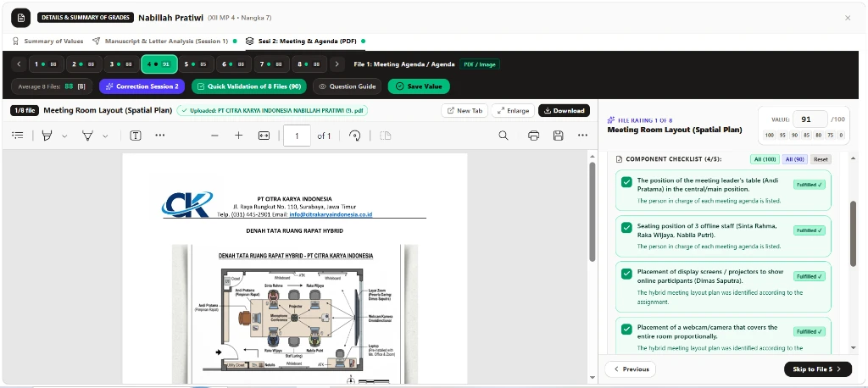
Task: Go to next files with right arrow
Action: 337,64
